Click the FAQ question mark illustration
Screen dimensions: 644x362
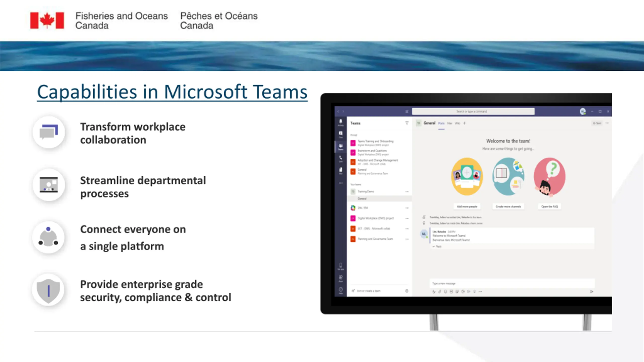click(x=550, y=177)
